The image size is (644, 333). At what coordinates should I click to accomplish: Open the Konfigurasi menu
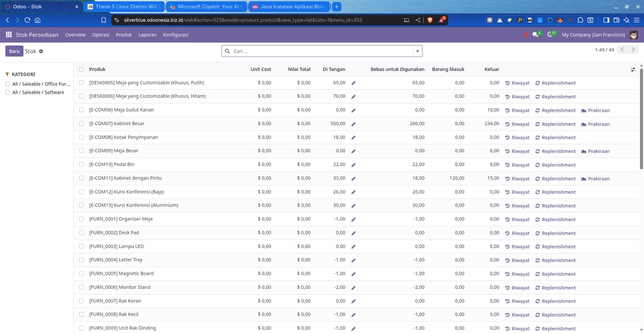coord(175,34)
